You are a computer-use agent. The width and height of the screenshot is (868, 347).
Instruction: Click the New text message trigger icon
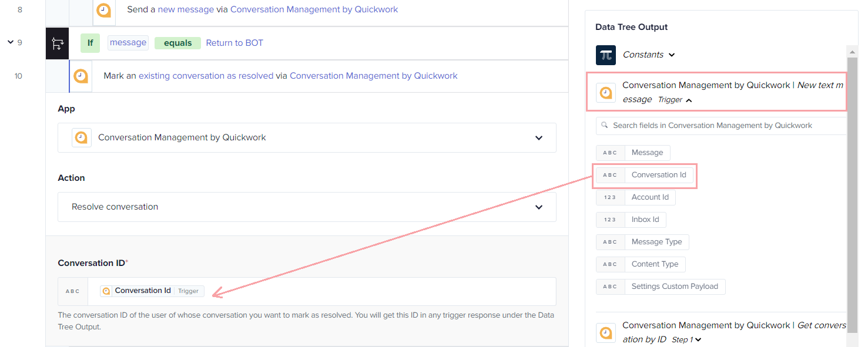pyautogui.click(x=606, y=93)
